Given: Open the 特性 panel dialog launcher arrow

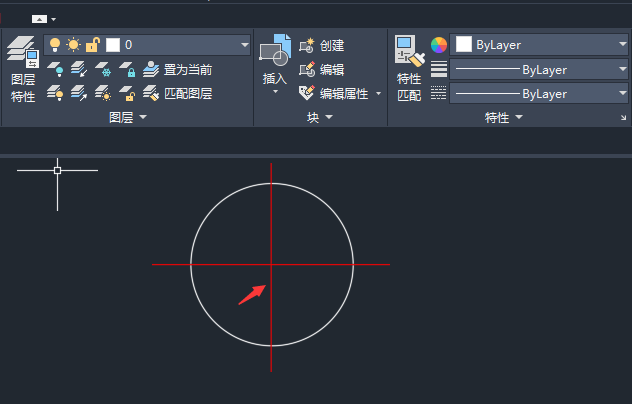Looking at the screenshot, I should click(623, 117).
